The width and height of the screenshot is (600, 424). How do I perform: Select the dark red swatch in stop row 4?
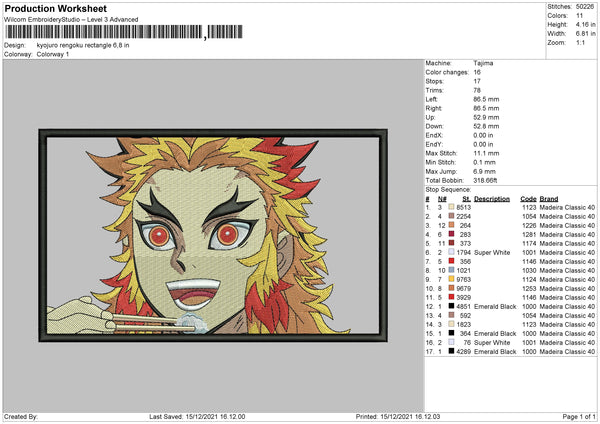click(x=451, y=234)
